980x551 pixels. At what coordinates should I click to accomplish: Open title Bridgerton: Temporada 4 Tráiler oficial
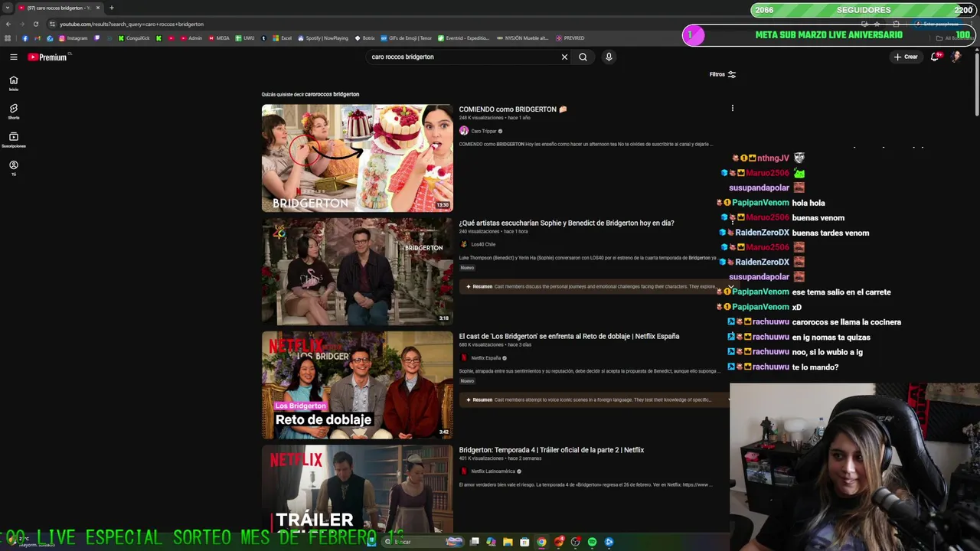click(x=551, y=450)
